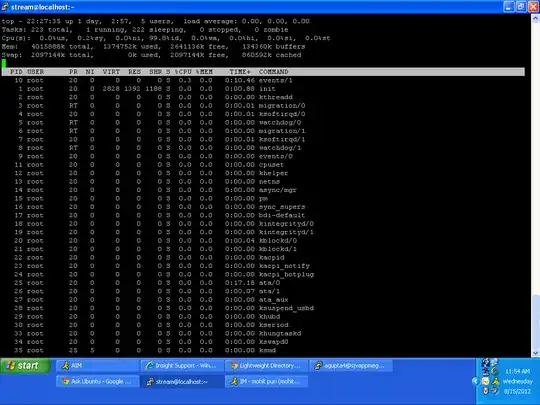
Task: Open agupta4 PuTTY session taskbar button
Action: pyautogui.click(x=351, y=366)
